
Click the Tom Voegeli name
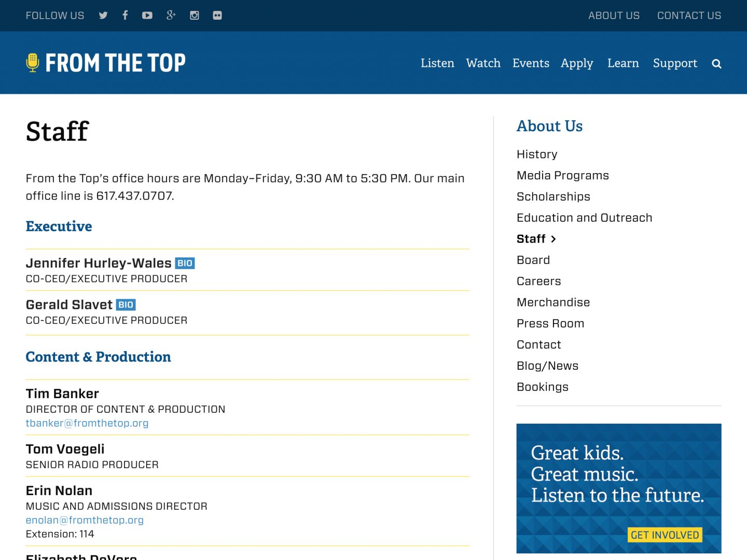pyautogui.click(x=65, y=450)
